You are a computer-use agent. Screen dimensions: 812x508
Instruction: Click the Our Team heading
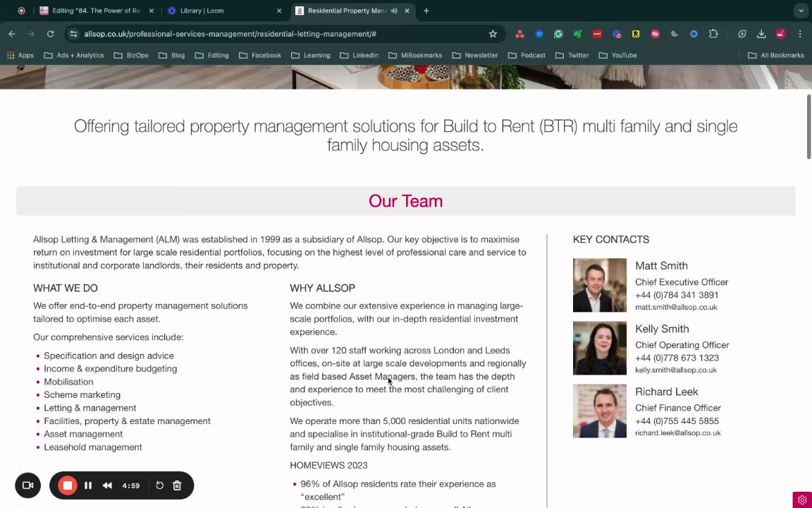(405, 201)
